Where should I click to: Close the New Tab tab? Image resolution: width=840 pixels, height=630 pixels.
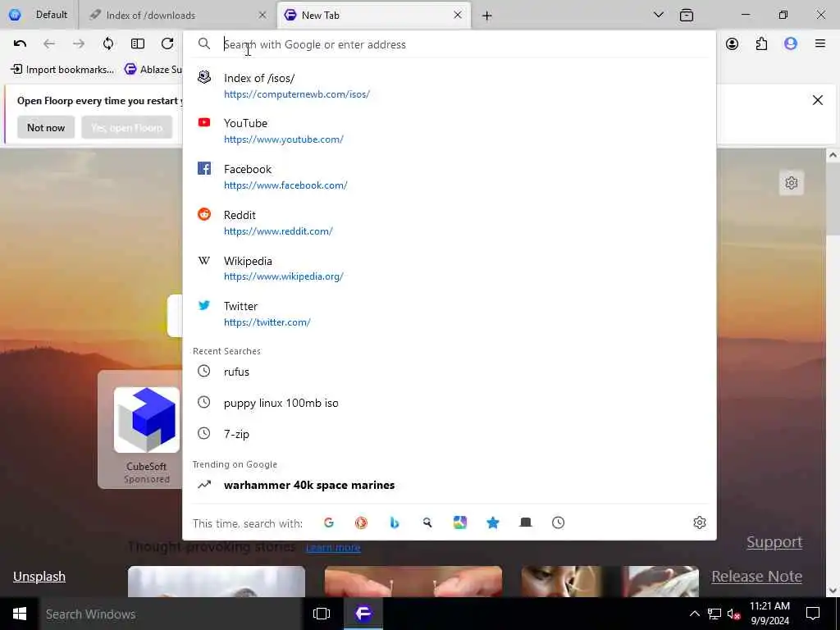[x=458, y=15]
